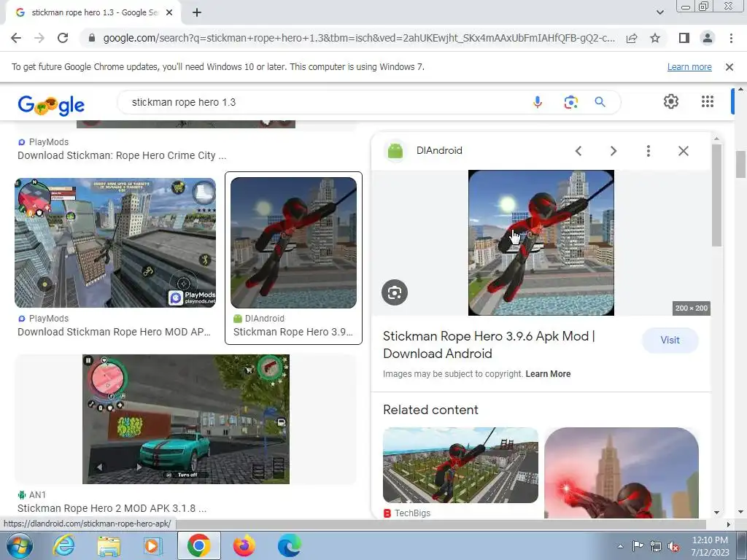Show hidden system tray icons
Viewport: 747px width, 560px height.
[x=620, y=546]
